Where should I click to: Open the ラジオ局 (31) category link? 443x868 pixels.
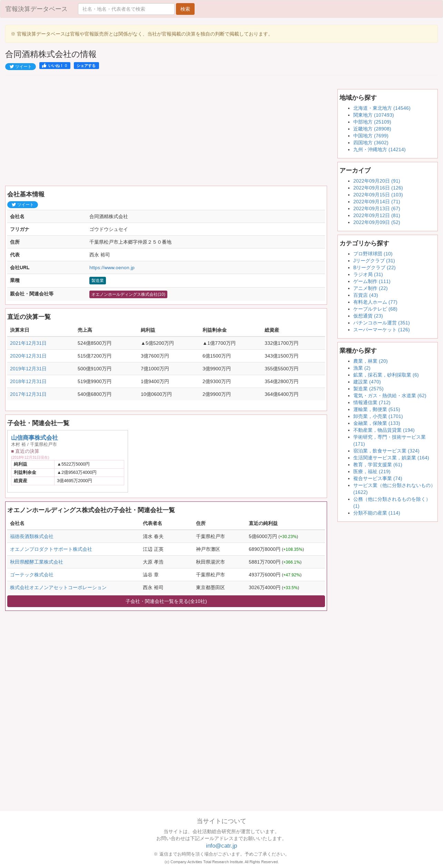[368, 274]
